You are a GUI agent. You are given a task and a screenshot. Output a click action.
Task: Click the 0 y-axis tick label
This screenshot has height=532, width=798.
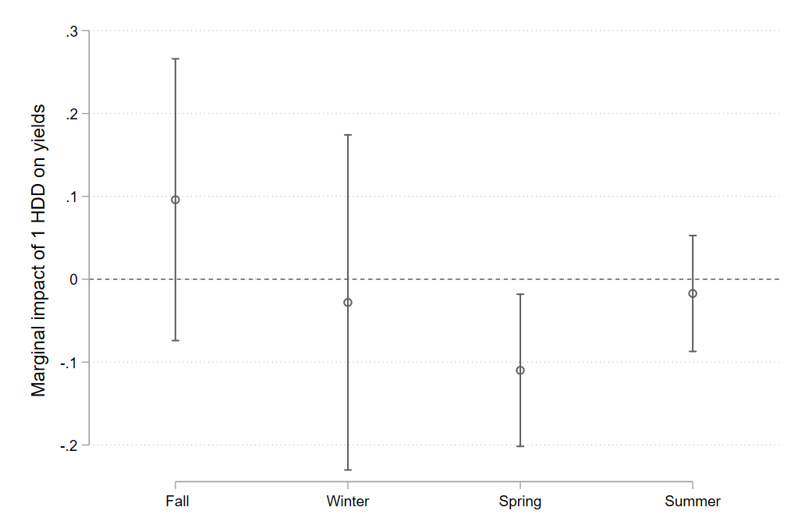click(x=75, y=279)
